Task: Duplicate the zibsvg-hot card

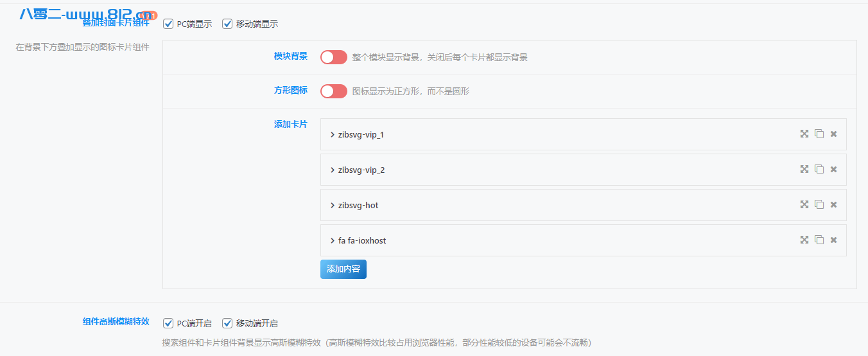Action: coord(819,204)
